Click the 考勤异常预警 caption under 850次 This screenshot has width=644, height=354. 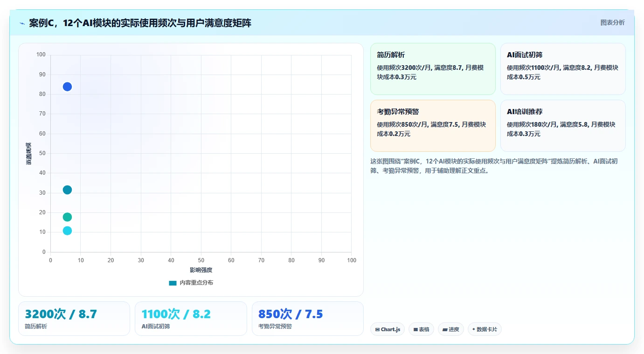click(x=275, y=327)
